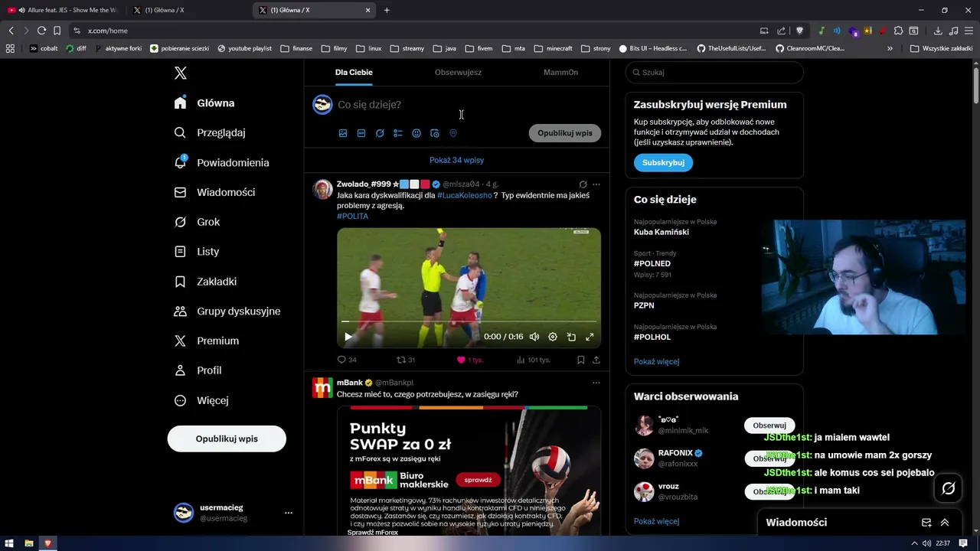
Task: Ask Grok about the Zwolado_#999 post
Action: pos(583,184)
